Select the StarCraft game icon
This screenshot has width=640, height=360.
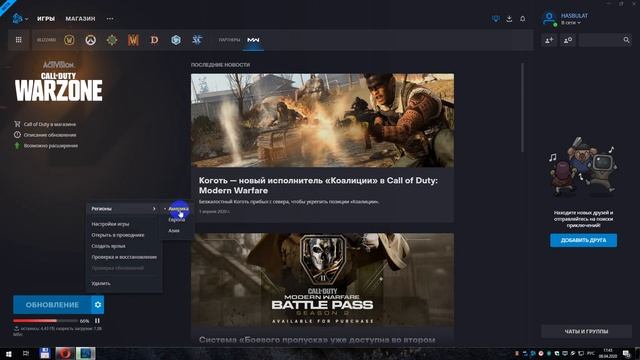(197, 40)
